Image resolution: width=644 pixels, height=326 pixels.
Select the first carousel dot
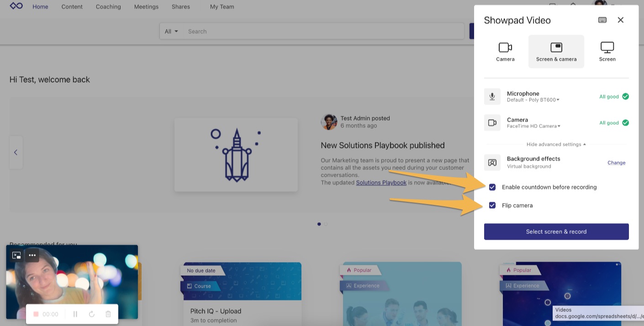[x=319, y=224]
